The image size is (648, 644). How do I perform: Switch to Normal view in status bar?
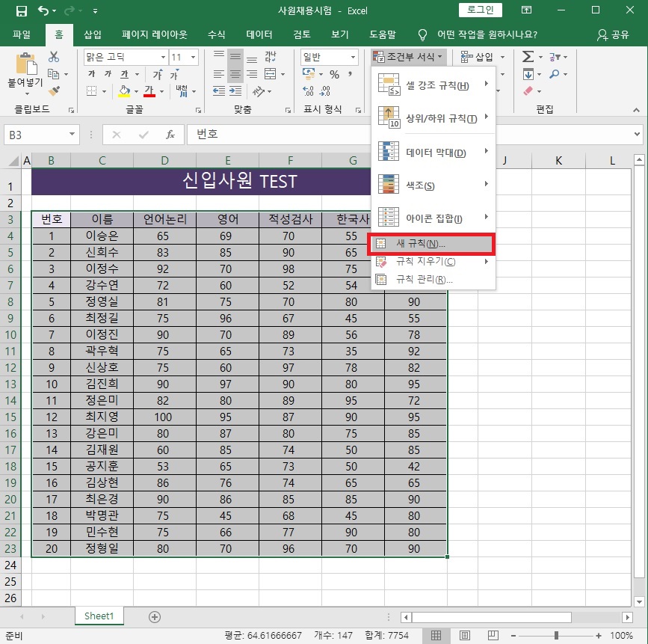(x=436, y=635)
